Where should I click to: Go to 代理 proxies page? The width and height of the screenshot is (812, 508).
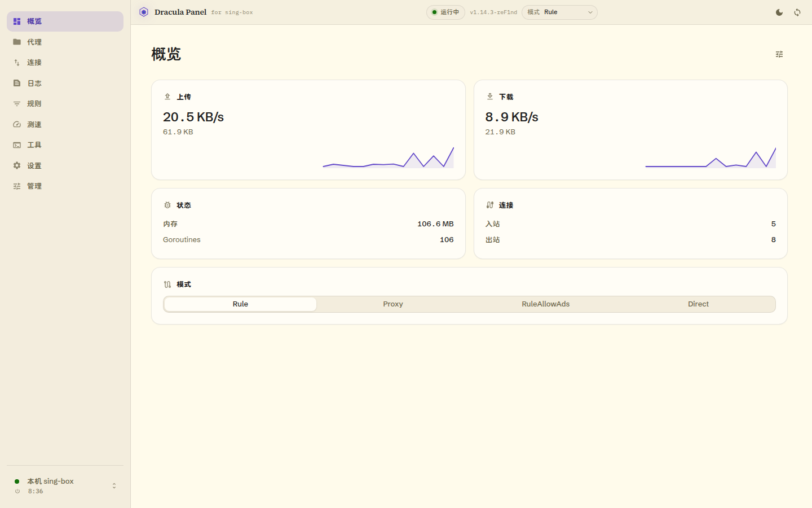65,42
